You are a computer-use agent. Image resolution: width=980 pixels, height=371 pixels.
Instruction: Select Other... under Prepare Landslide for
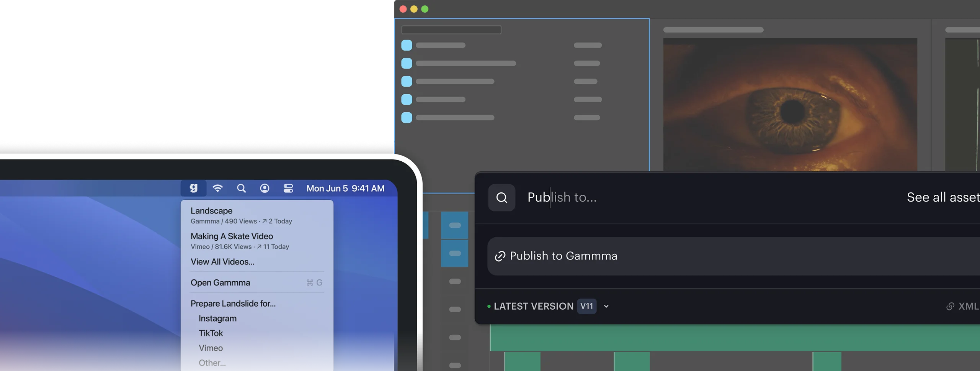coord(212,363)
